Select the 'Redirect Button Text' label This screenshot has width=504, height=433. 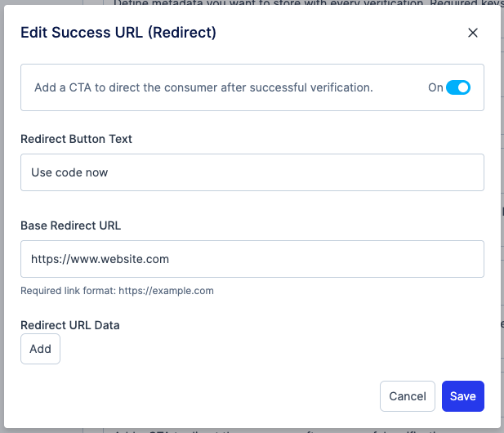(76, 139)
